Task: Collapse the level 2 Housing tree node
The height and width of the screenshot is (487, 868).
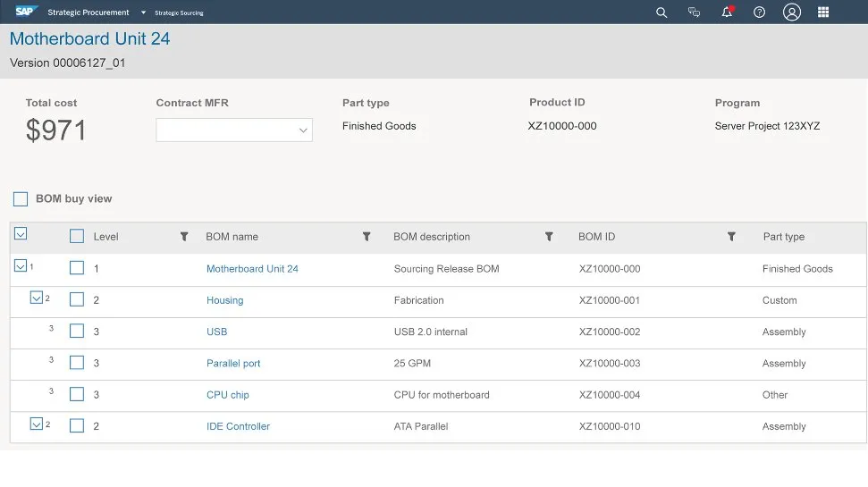Action: [x=37, y=298]
